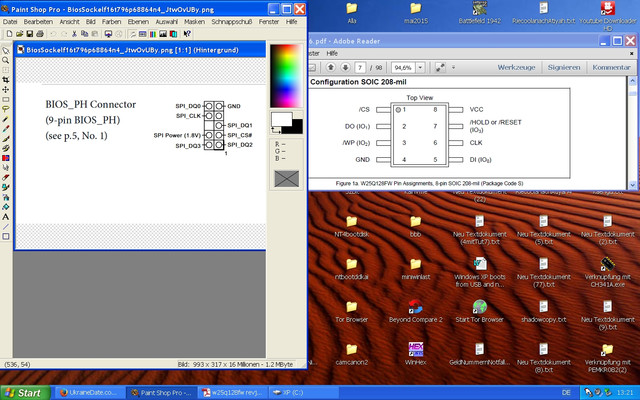Screen dimensions: 640x400
Task: Toggle the color palette toolbar icon
Action: pyautogui.click(x=152, y=34)
